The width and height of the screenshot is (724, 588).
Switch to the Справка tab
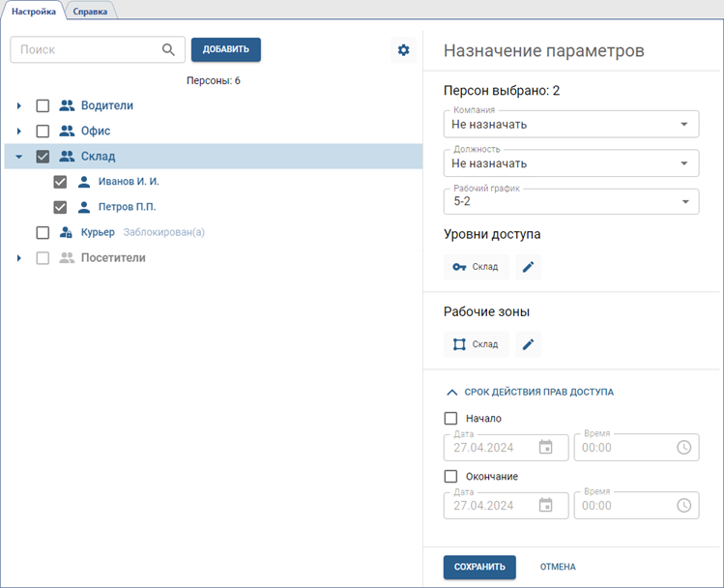click(x=90, y=11)
